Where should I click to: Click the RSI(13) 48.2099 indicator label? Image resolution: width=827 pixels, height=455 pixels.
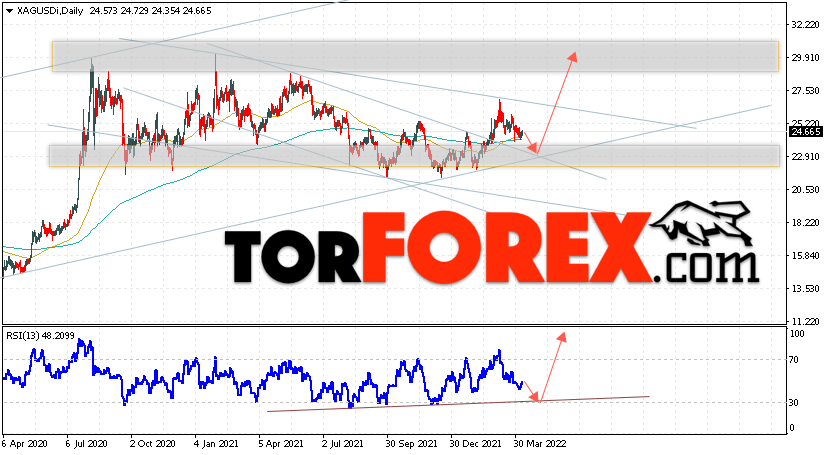click(x=40, y=335)
